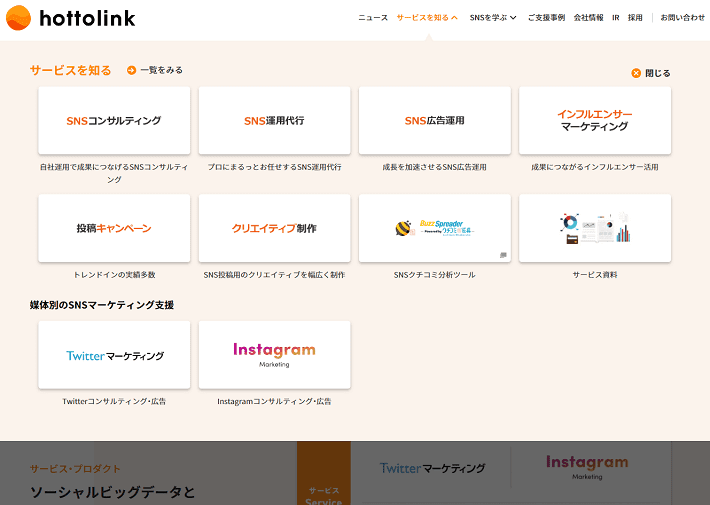710x505 pixels.
Task: Click the dimmed Twitterマーケティング logo below the menu
Action: tap(432, 468)
